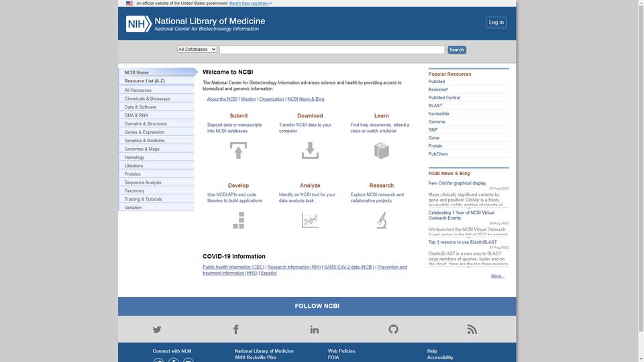Expand "Here's how you know" disclosure
Viewport: 644px width, 362px height.
click(x=250, y=3)
